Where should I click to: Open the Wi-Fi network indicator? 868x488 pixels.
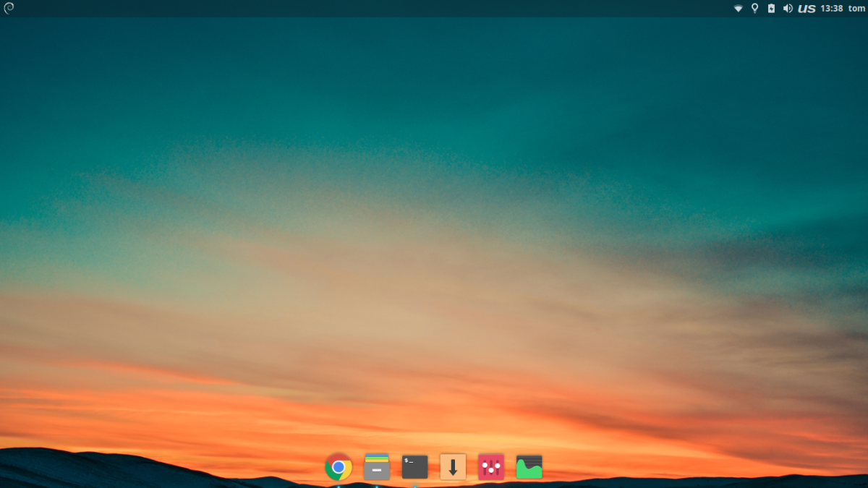(739, 9)
